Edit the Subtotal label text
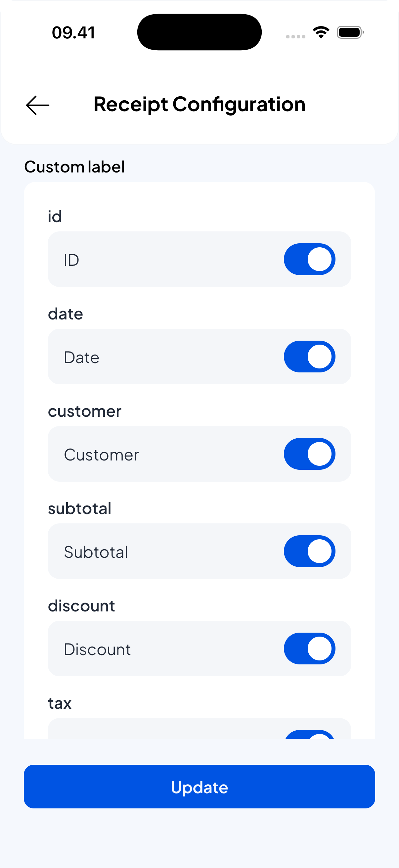The width and height of the screenshot is (399, 868). coord(162,552)
